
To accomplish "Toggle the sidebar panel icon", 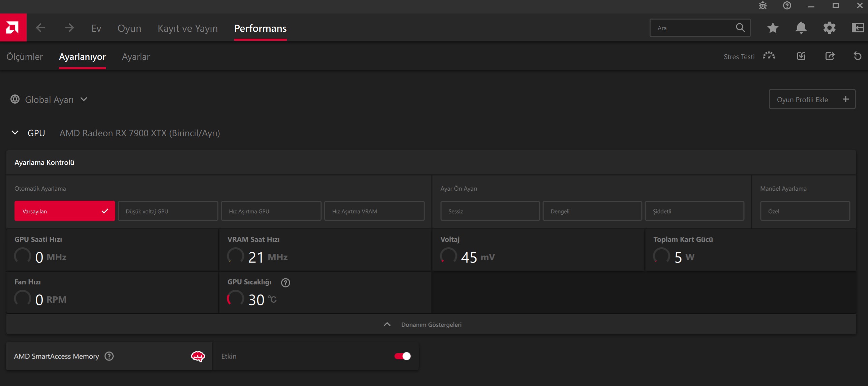I will click(858, 28).
